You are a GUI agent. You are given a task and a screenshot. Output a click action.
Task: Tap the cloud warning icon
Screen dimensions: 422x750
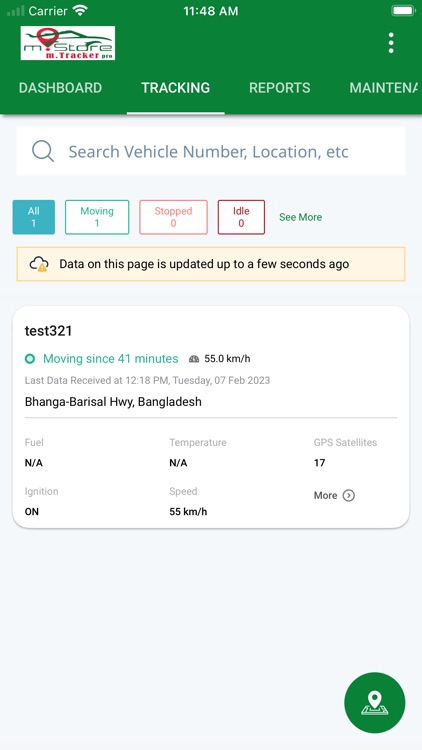[39, 264]
